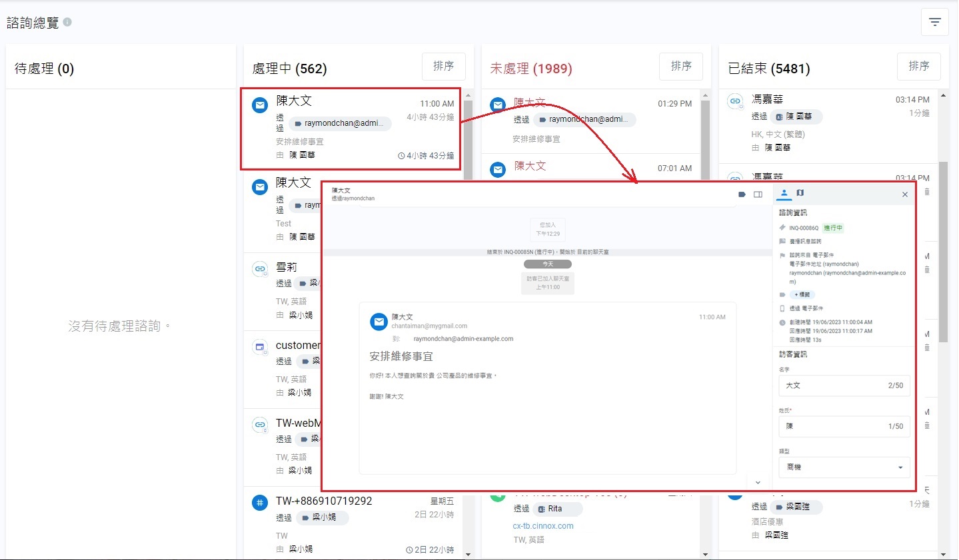The image size is (959, 560).
Task: Click the link icon beside 馮嘉華 at 03:14 PM
Action: pyautogui.click(x=735, y=101)
